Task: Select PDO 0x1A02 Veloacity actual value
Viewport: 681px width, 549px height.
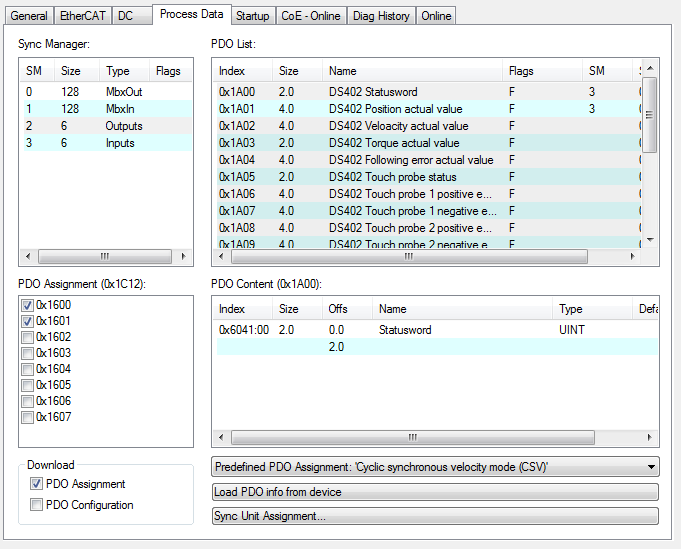Action: (x=428, y=126)
